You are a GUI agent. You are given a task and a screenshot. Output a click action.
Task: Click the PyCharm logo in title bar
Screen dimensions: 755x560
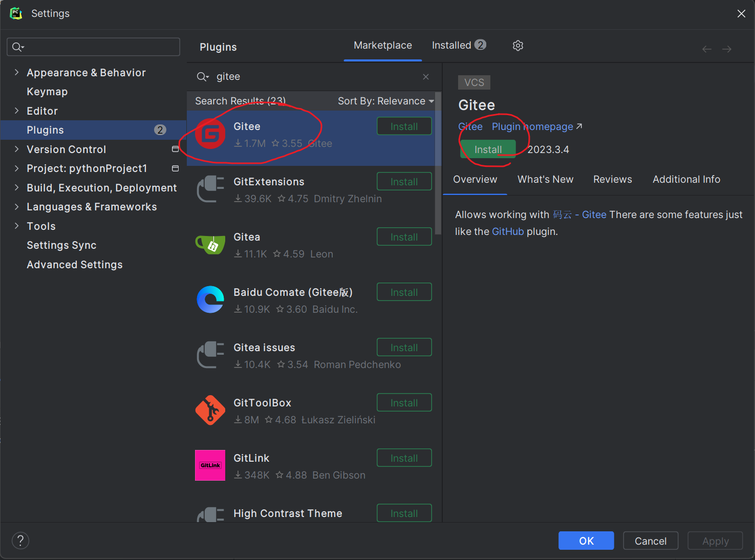[16, 13]
